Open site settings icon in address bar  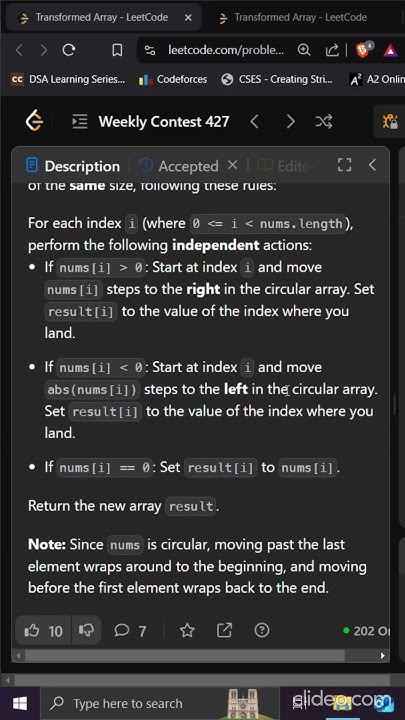tap(150, 50)
